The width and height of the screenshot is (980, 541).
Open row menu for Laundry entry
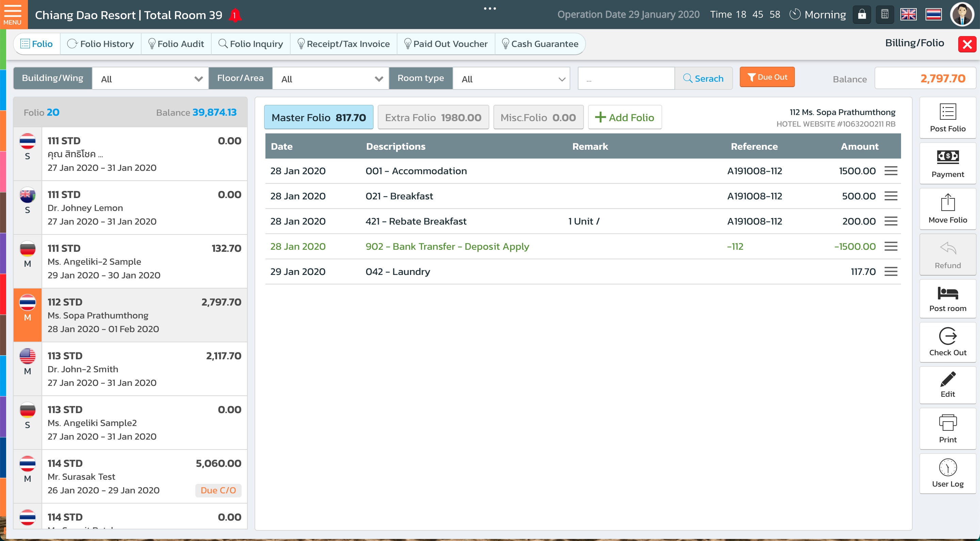[x=891, y=272]
